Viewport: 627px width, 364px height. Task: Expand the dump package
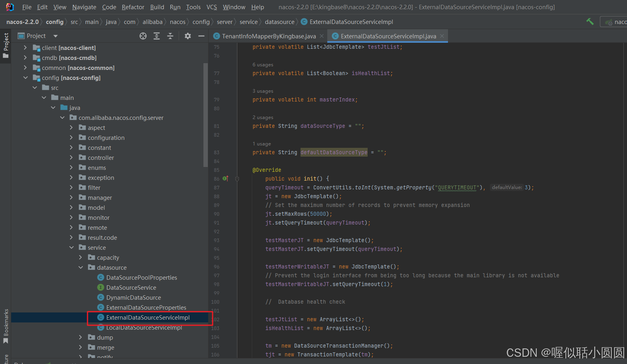tap(80, 338)
